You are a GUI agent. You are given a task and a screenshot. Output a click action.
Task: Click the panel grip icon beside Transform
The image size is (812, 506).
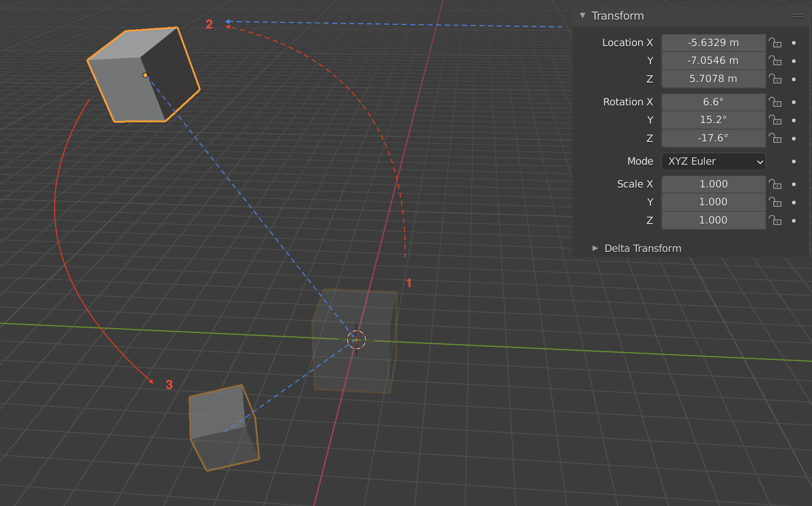click(797, 16)
